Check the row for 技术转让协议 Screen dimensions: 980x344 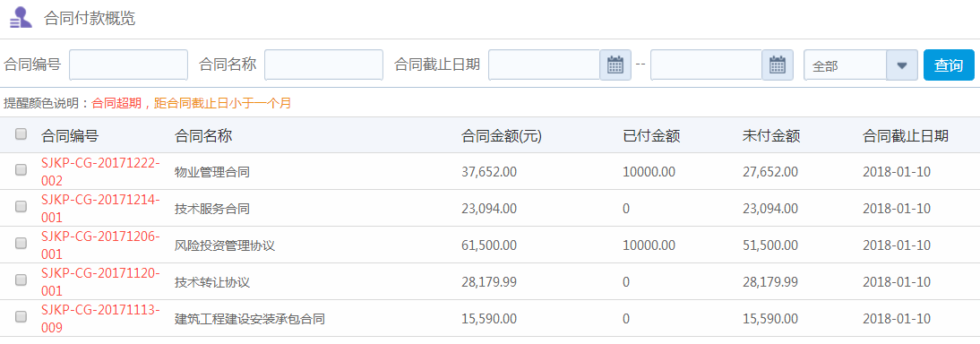pos(21,280)
